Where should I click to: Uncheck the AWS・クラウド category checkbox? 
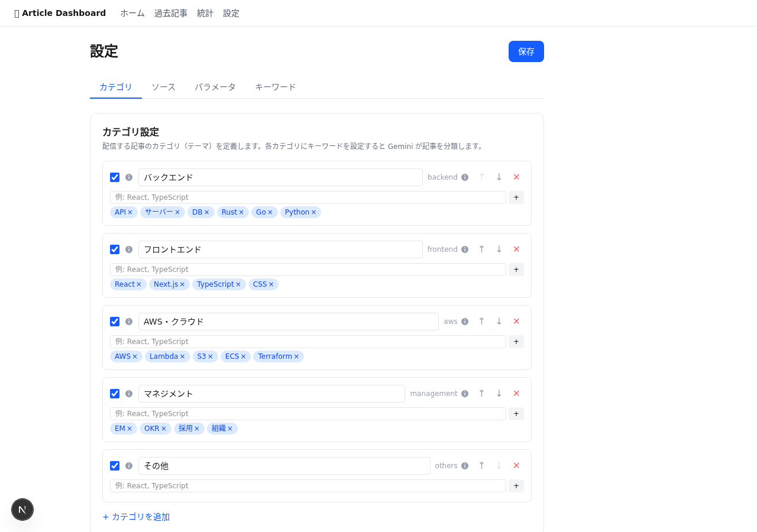coord(115,322)
